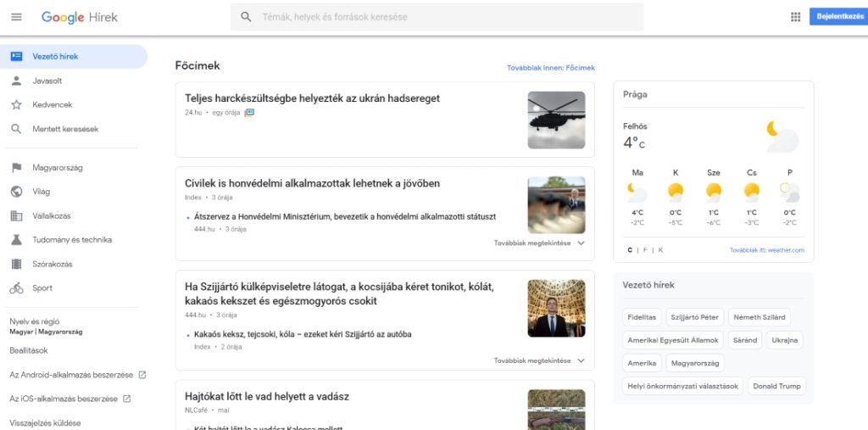Select Szijjártó Péter topic chip
The width and height of the screenshot is (868, 430).
[x=694, y=317]
